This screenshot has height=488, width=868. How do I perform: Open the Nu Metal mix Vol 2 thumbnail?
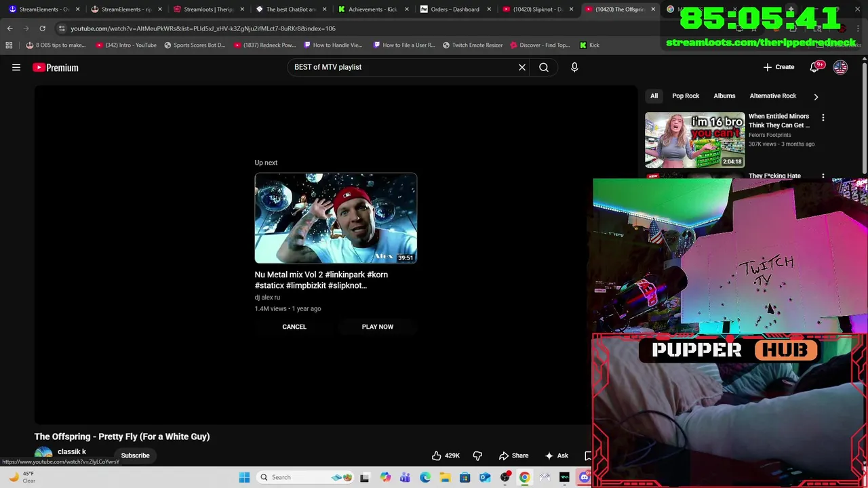(336, 218)
